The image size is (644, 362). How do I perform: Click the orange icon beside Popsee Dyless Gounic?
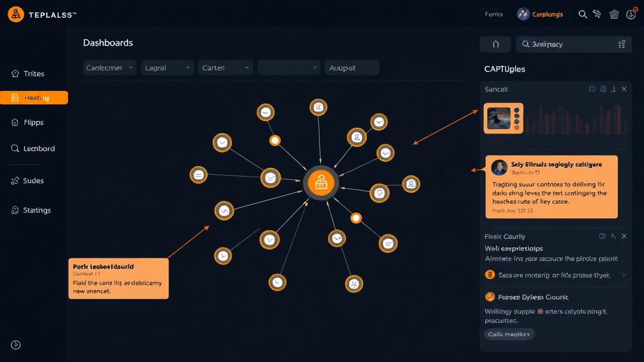[x=489, y=297]
